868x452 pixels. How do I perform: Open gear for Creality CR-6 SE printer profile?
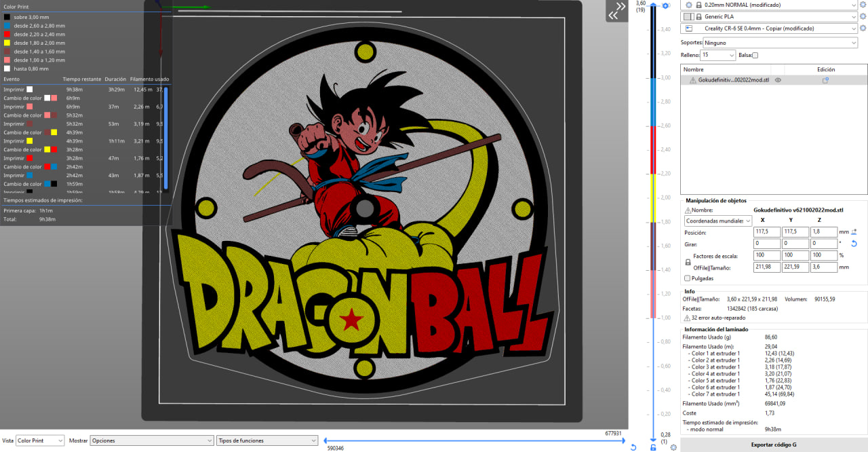[863, 29]
